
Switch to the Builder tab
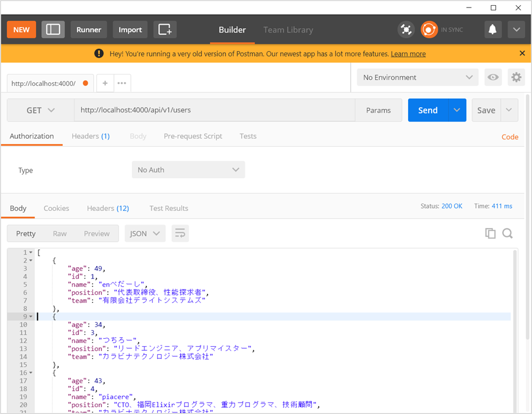tap(232, 30)
